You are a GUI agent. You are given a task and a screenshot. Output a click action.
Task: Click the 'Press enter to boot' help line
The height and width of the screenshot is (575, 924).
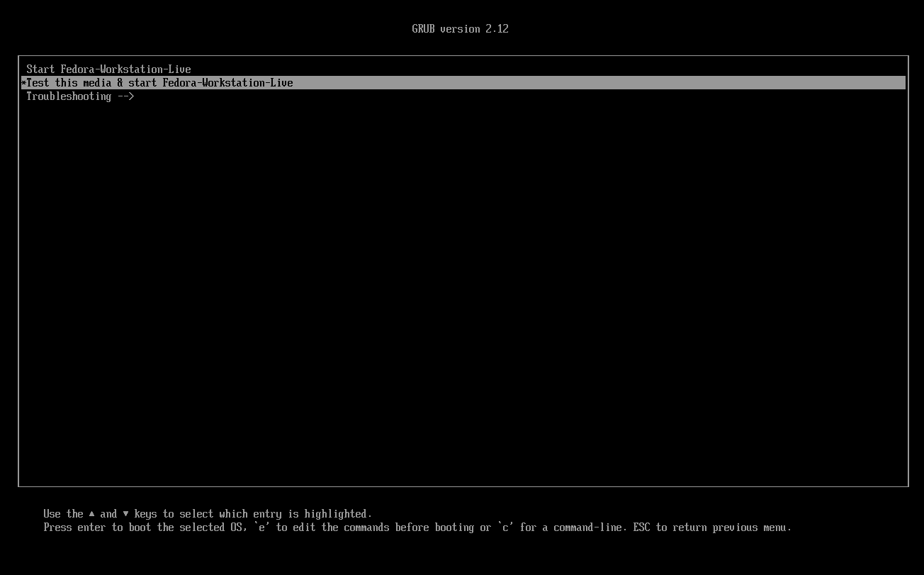pos(417,527)
